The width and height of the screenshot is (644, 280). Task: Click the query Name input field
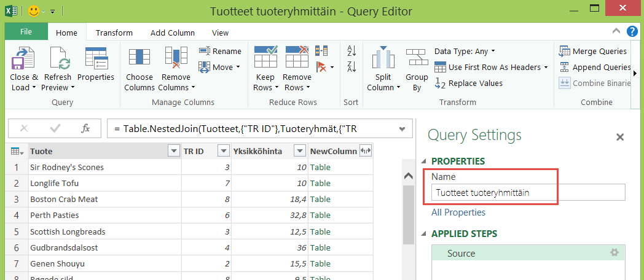pyautogui.click(x=528, y=193)
